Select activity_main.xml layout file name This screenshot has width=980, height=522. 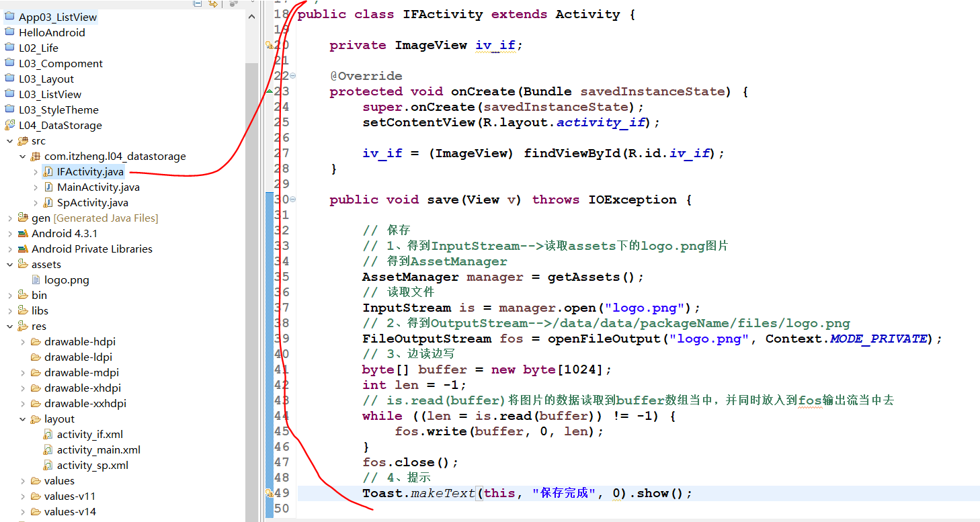click(x=99, y=450)
